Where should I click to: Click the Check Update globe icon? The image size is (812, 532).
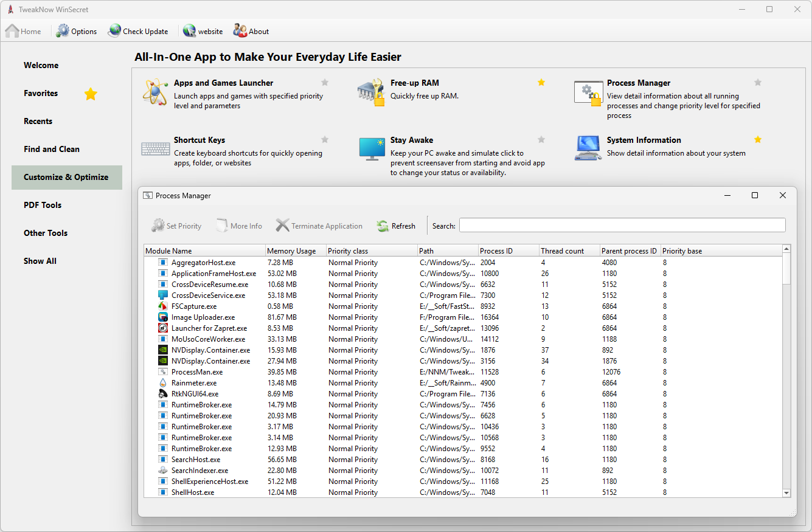114,31
